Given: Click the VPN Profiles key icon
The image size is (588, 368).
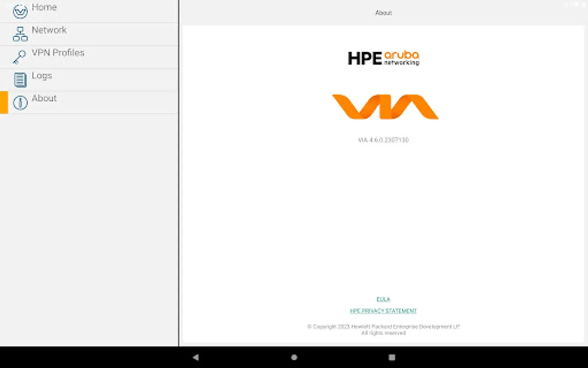Looking at the screenshot, I should coord(19,57).
